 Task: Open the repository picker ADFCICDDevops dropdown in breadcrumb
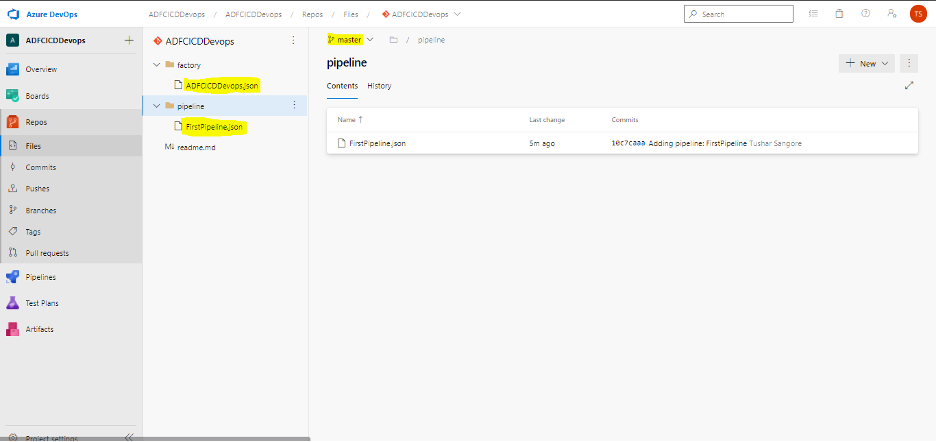[x=421, y=14]
